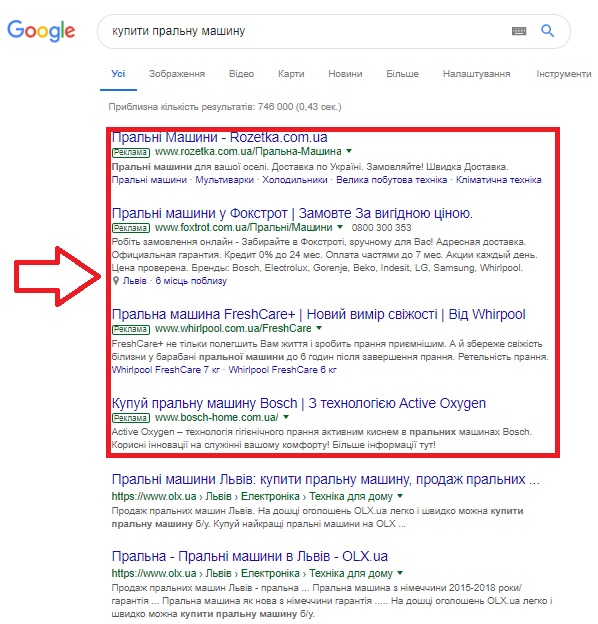Click the Реклама badge on Rozetka ad
Viewport: 598px width, 624px height.
pyautogui.click(x=131, y=152)
